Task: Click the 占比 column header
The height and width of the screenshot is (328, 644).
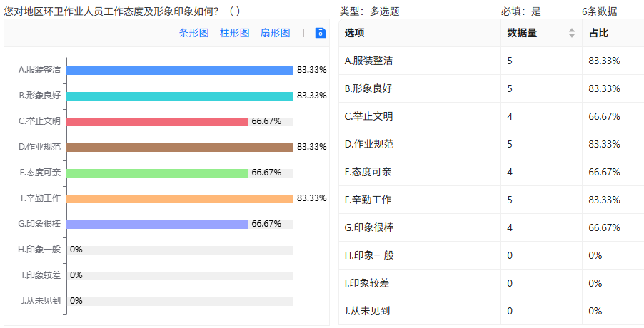Action: pos(598,33)
